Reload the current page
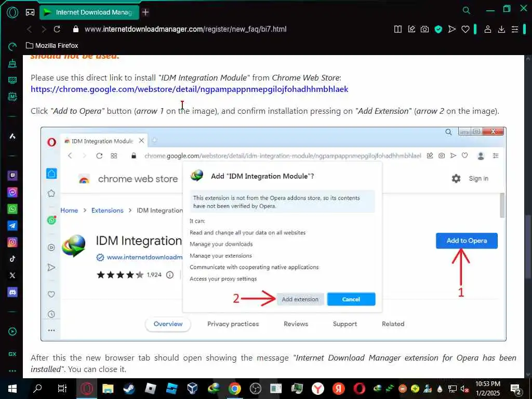This screenshot has height=399, width=532. [57, 29]
